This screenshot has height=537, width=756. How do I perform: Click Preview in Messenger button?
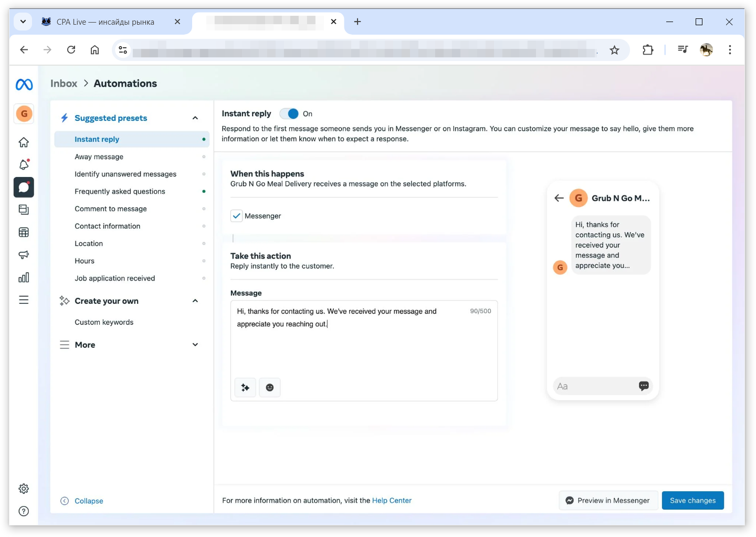(608, 501)
